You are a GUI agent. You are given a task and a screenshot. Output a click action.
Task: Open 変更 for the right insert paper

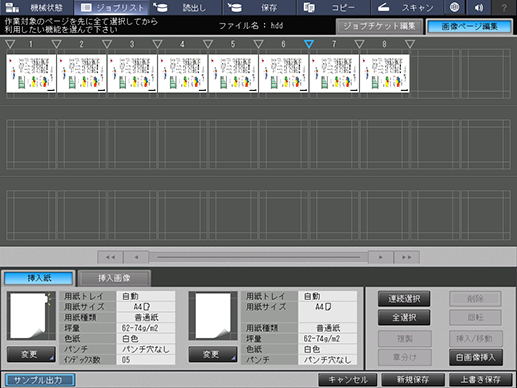213,354
